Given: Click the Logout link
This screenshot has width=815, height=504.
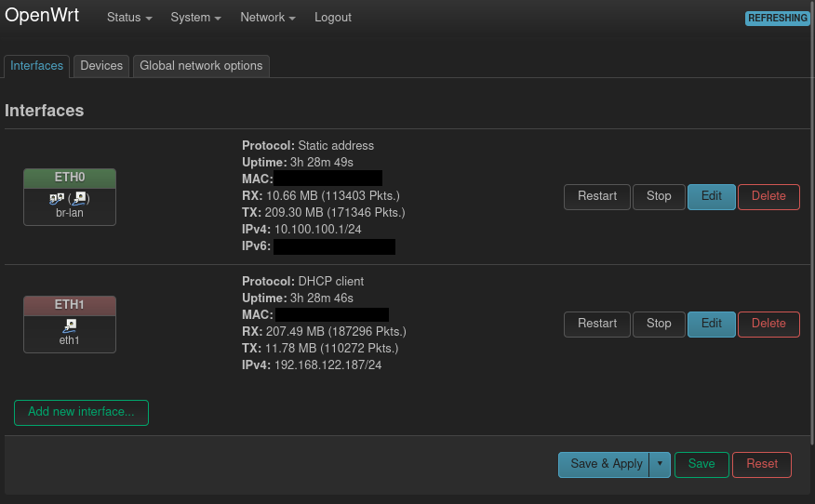Looking at the screenshot, I should pyautogui.click(x=333, y=18).
